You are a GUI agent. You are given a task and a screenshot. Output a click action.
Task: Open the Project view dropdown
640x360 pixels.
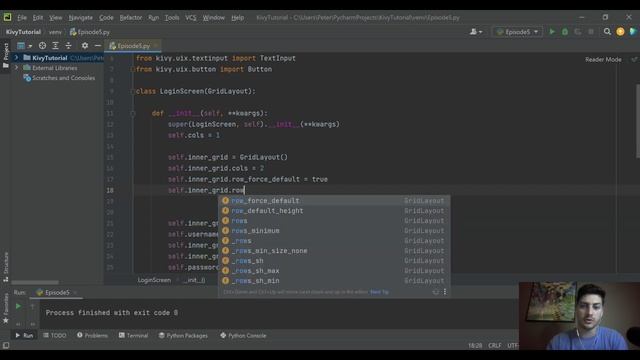(24, 46)
